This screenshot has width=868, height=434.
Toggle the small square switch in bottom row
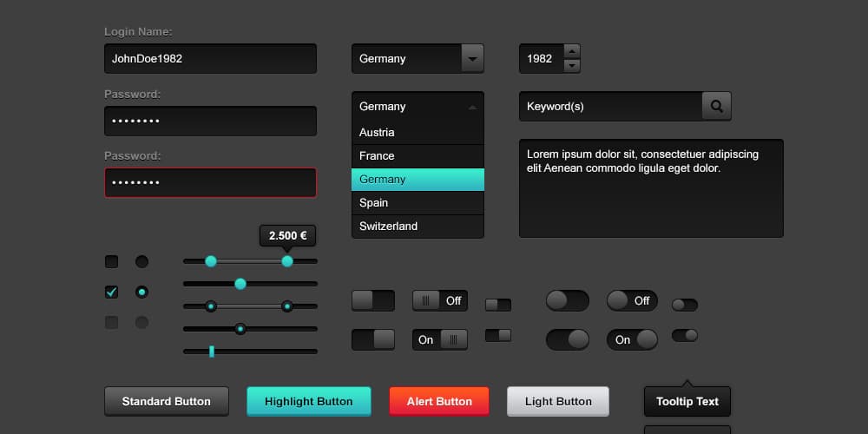498,335
